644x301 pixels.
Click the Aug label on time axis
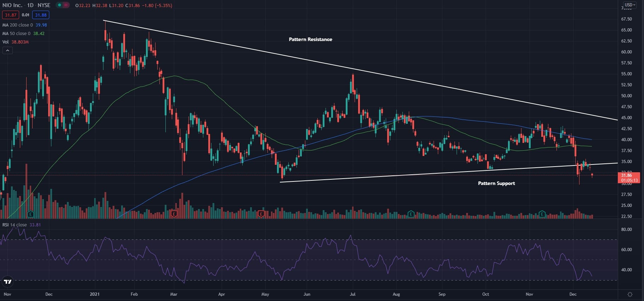tap(396, 294)
